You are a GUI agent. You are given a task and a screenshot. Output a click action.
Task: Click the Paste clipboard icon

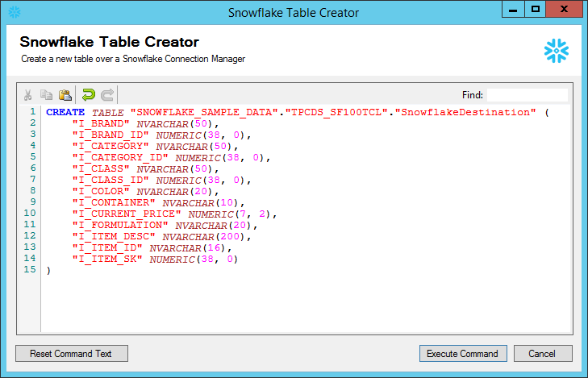click(x=65, y=95)
